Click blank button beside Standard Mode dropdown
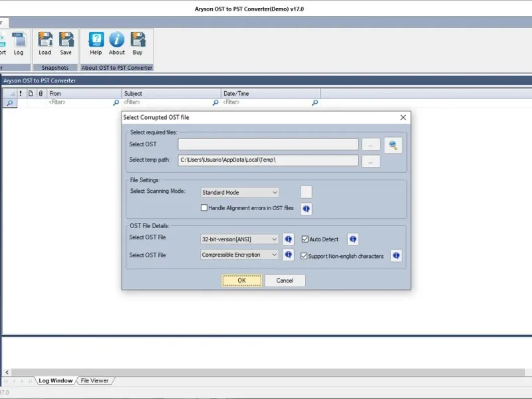The width and height of the screenshot is (532, 399). 306,192
